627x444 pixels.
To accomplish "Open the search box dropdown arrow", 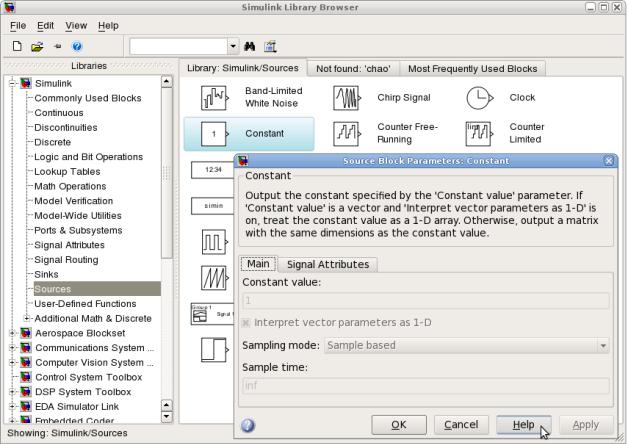I will point(233,46).
